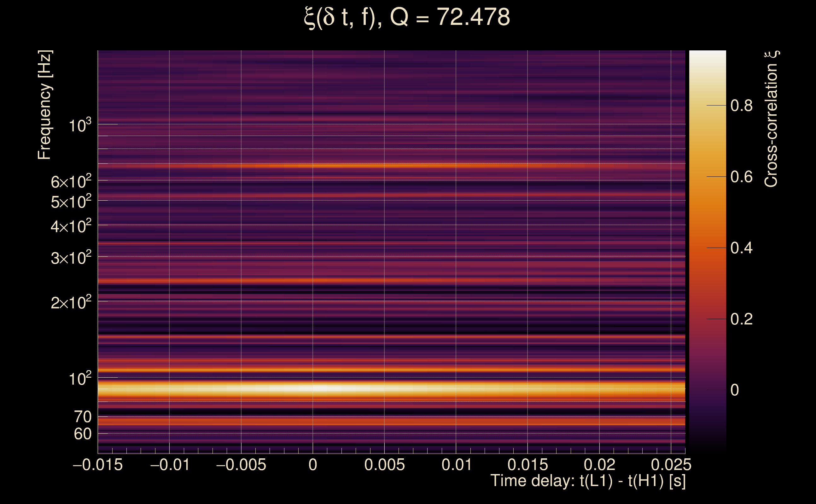Click the 2×10² frequency tick label

coord(71,303)
